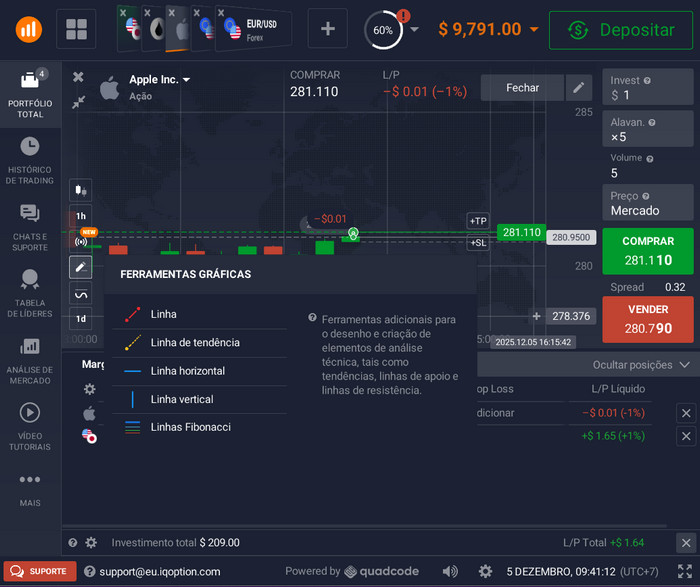The height and width of the screenshot is (587, 700).
Task: Select Linha horizontal tool
Action: click(x=200, y=371)
